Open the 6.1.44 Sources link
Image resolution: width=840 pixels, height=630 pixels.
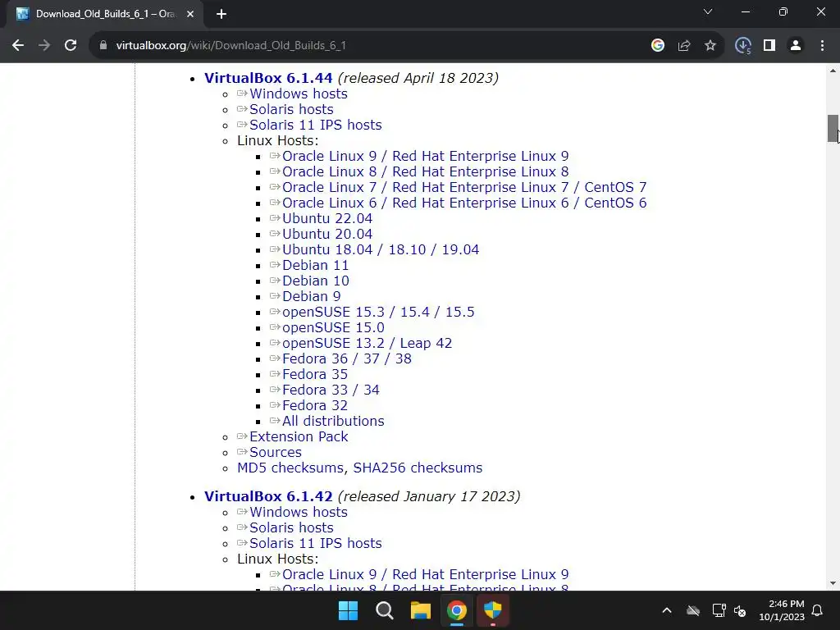(x=276, y=452)
